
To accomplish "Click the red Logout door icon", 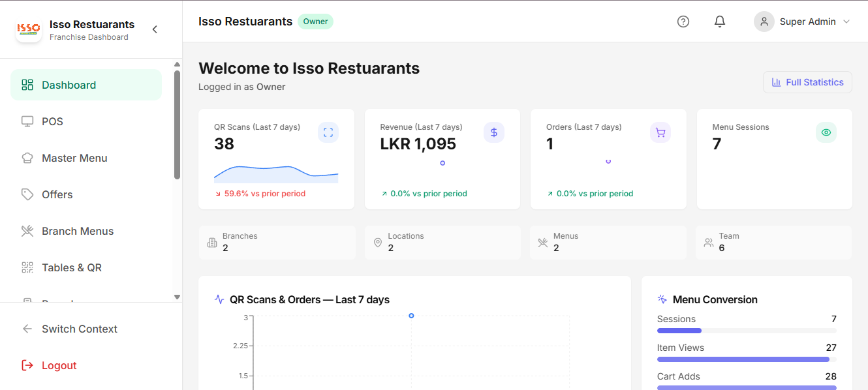I will [x=27, y=365].
